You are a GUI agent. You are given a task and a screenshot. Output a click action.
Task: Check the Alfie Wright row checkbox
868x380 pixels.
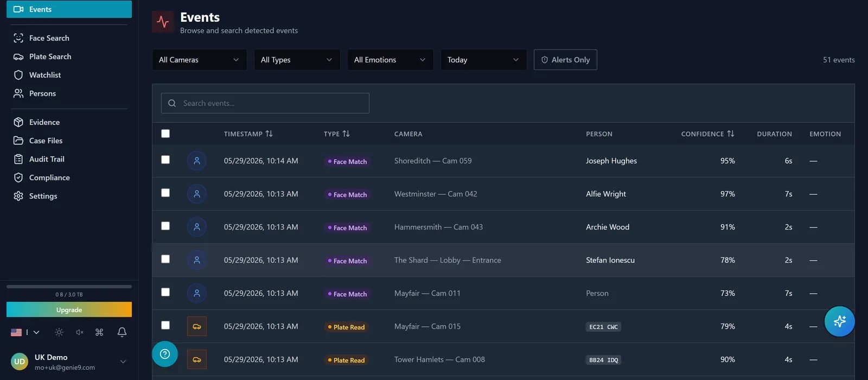pyautogui.click(x=165, y=193)
